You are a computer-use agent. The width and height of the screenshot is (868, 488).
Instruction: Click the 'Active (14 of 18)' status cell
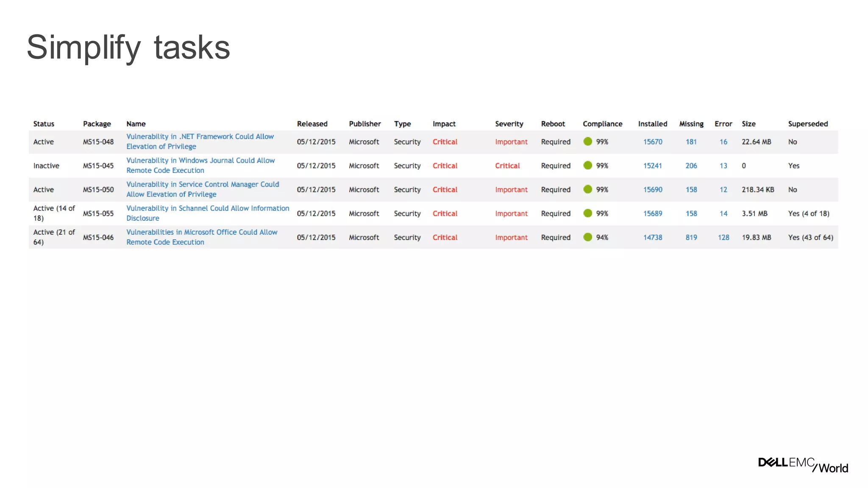54,213
